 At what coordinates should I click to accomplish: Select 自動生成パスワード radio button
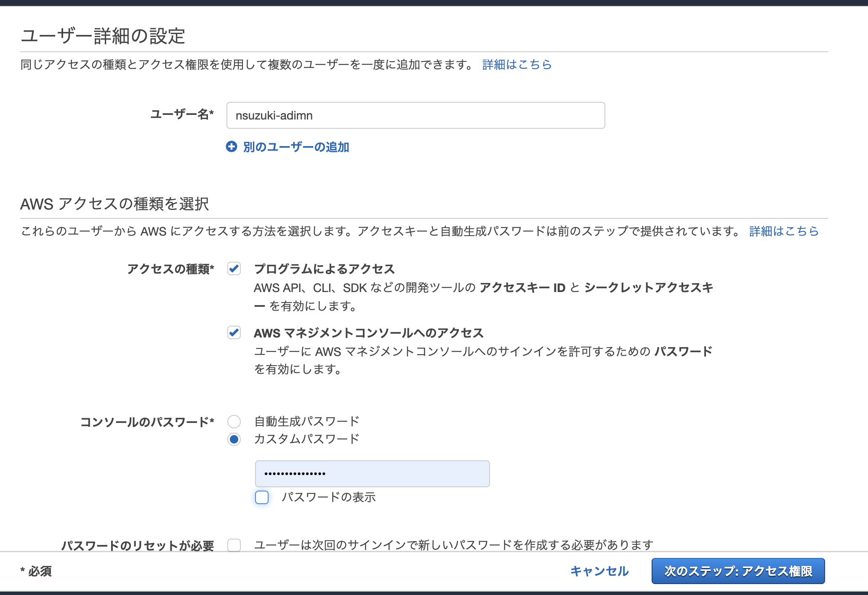point(234,421)
